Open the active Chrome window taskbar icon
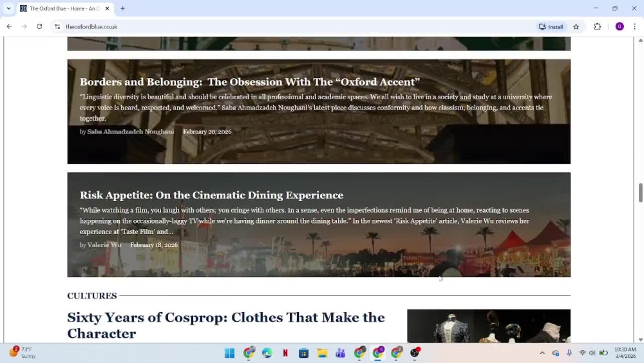This screenshot has height=363, width=644. (378, 353)
